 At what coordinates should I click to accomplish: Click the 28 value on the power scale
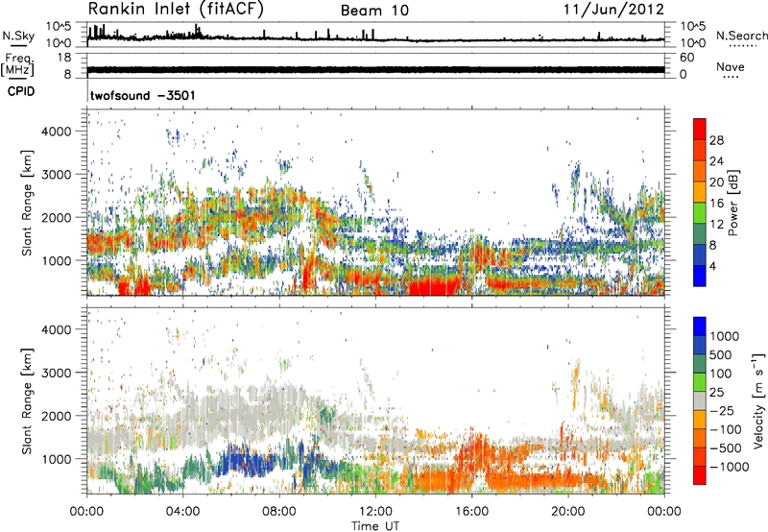(x=716, y=140)
